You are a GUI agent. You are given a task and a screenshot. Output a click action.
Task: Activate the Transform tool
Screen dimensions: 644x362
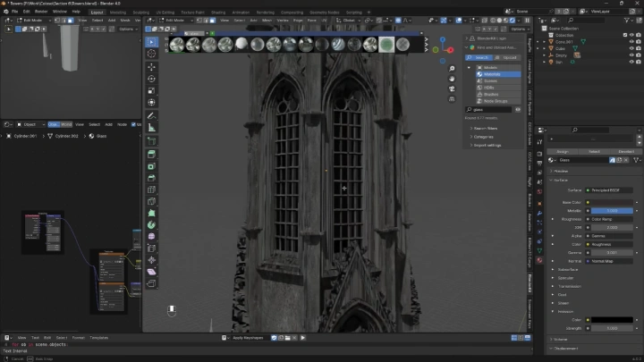click(x=151, y=103)
